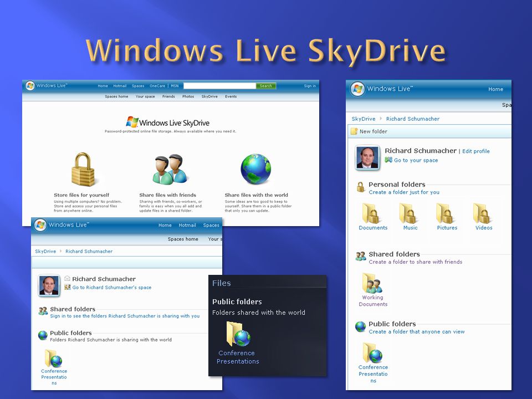This screenshot has width=532, height=399.
Task: Click Richard Schumacher breadcrumb in right window
Action: pos(412,119)
